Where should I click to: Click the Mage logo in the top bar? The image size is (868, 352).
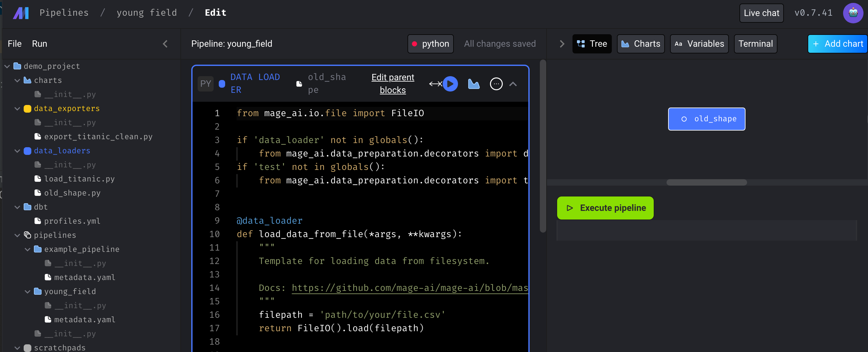[x=21, y=13]
